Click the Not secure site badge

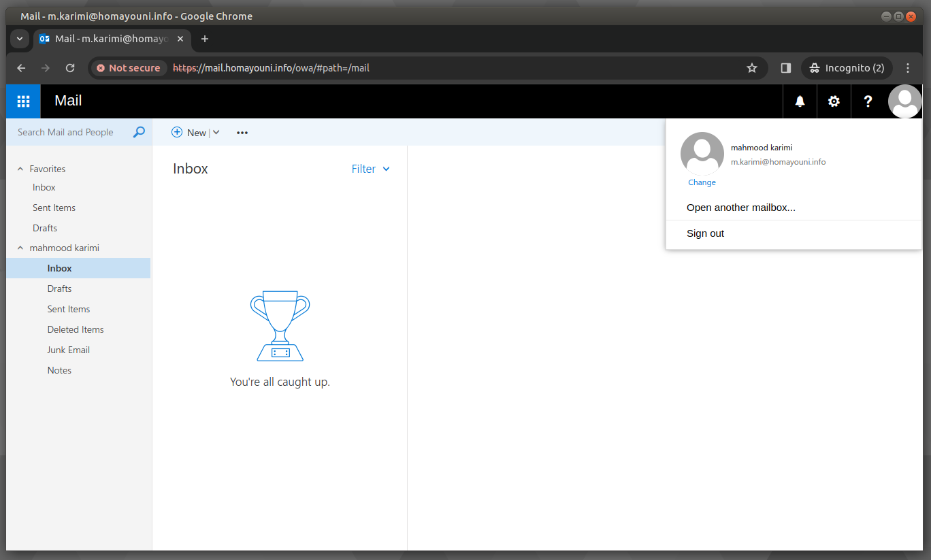click(129, 68)
